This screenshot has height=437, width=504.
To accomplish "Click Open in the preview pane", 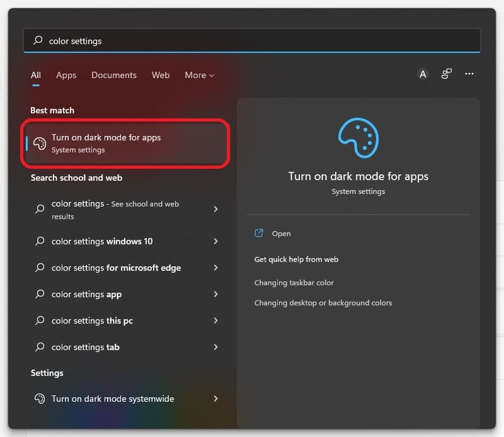I will click(x=281, y=234).
